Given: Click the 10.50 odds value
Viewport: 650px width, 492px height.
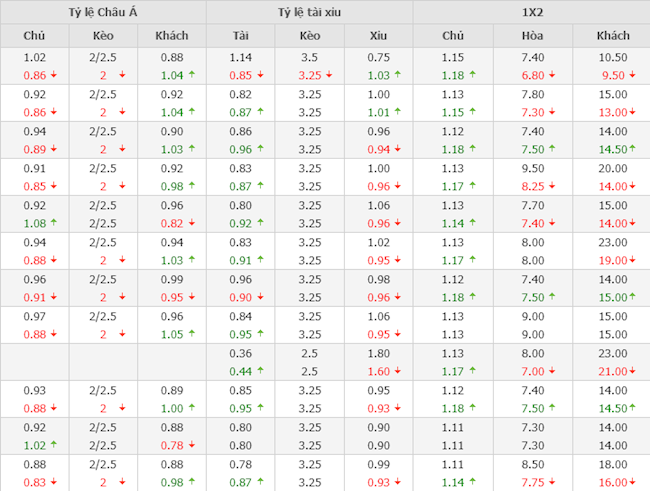Looking at the screenshot, I should tap(612, 58).
